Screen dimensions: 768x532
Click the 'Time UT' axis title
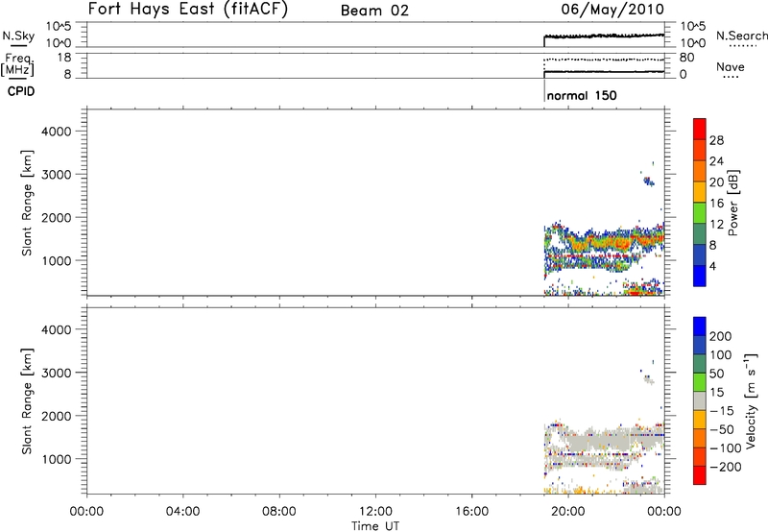pyautogui.click(x=375, y=526)
